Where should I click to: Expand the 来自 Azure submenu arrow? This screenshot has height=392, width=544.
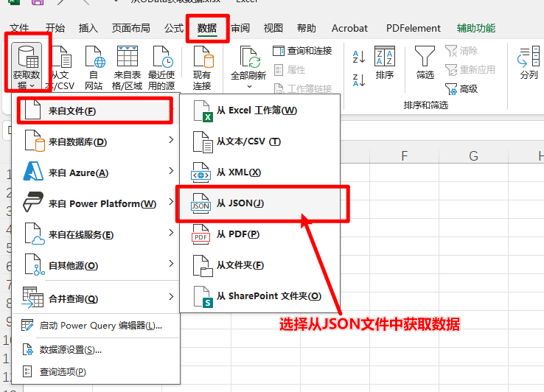pos(171,171)
